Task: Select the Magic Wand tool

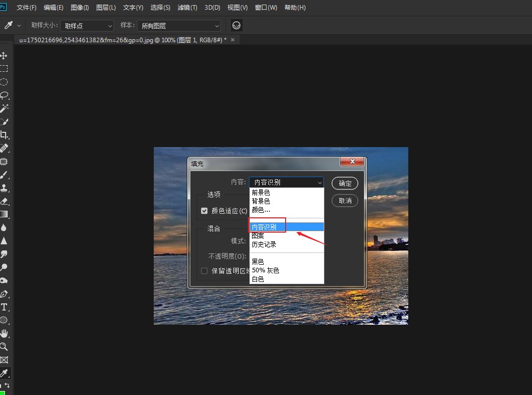Action: tap(4, 108)
